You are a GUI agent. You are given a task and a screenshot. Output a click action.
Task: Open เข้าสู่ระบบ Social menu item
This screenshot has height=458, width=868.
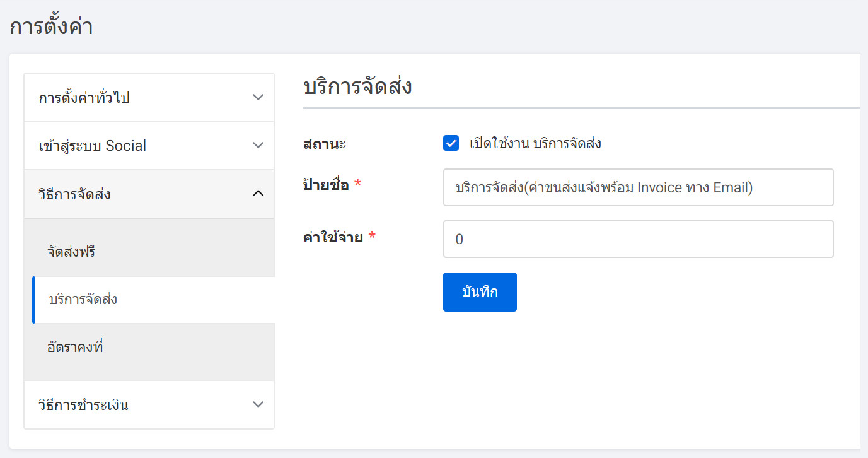[x=149, y=146]
